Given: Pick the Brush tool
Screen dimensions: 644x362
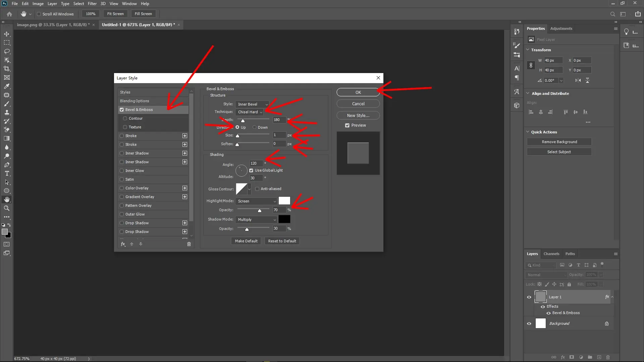Looking at the screenshot, I should [x=7, y=104].
